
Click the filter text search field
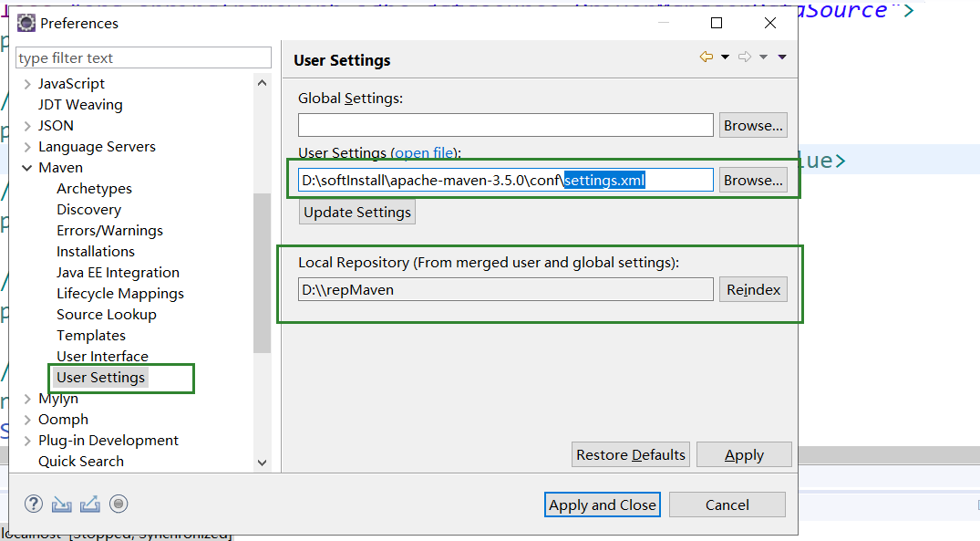(x=143, y=58)
